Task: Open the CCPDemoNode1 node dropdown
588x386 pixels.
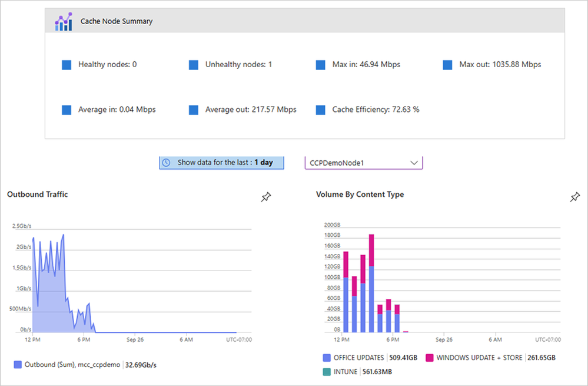Action: [364, 163]
